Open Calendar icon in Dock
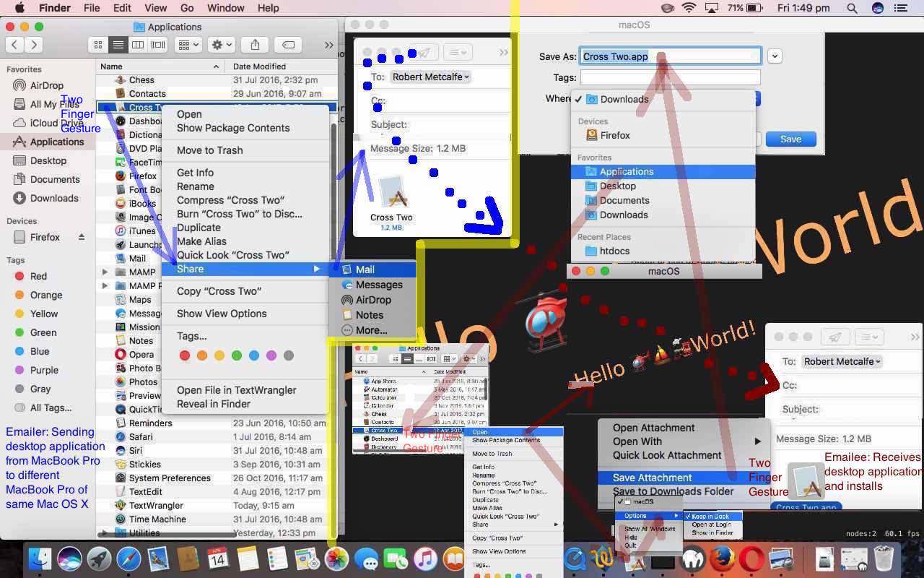 click(217, 558)
